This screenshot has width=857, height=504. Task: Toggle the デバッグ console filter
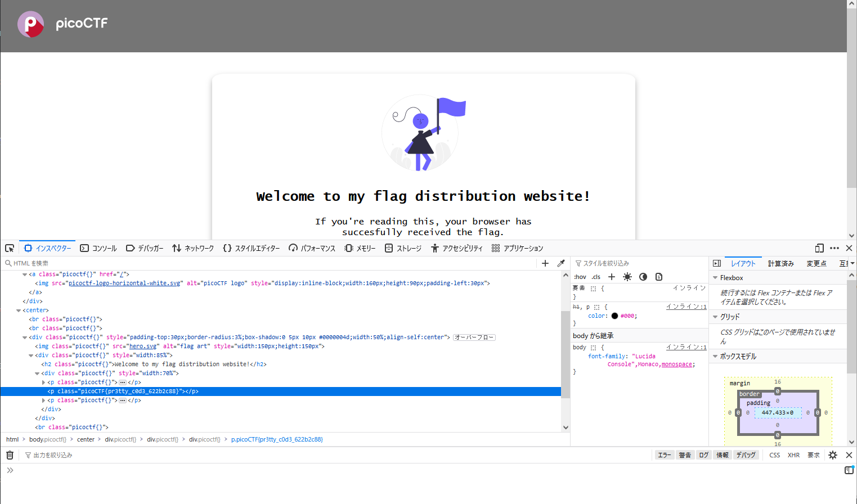pos(746,455)
